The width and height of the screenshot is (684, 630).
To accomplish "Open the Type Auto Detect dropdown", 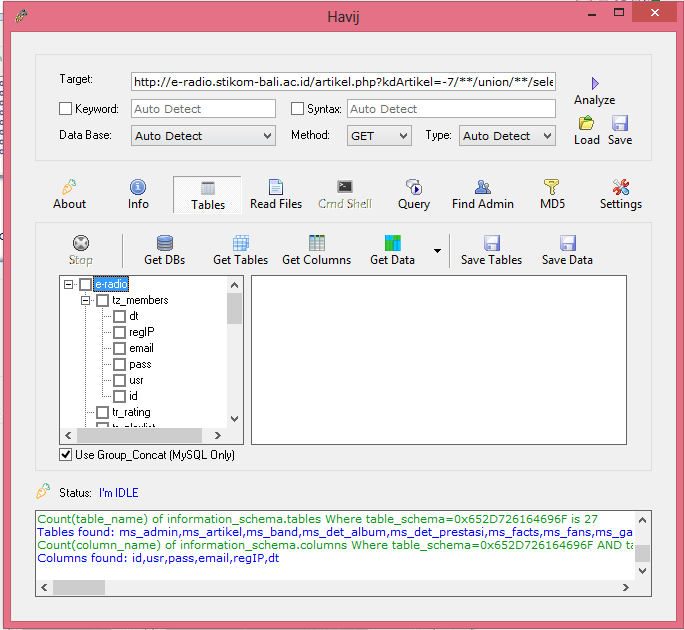I will pyautogui.click(x=507, y=136).
